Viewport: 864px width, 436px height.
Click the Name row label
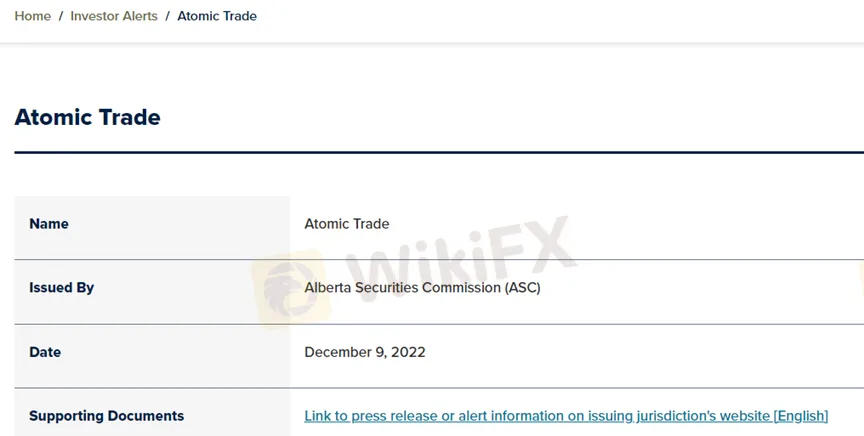[49, 224]
